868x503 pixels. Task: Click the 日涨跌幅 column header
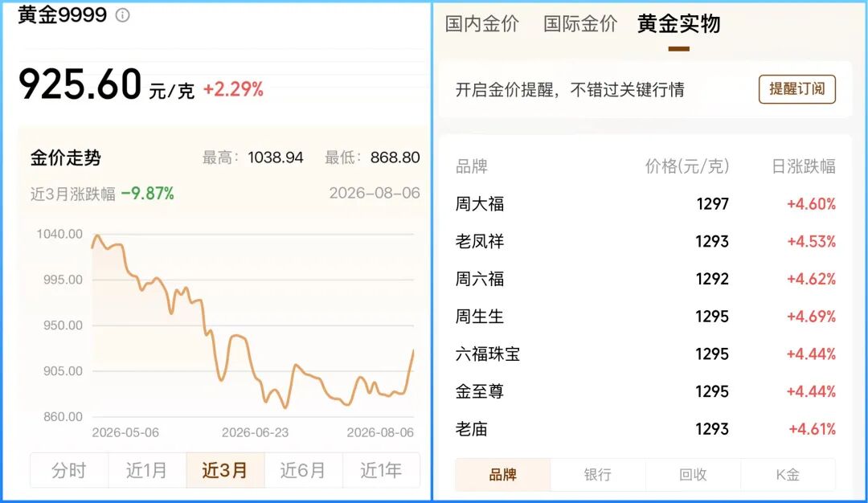[803, 166]
